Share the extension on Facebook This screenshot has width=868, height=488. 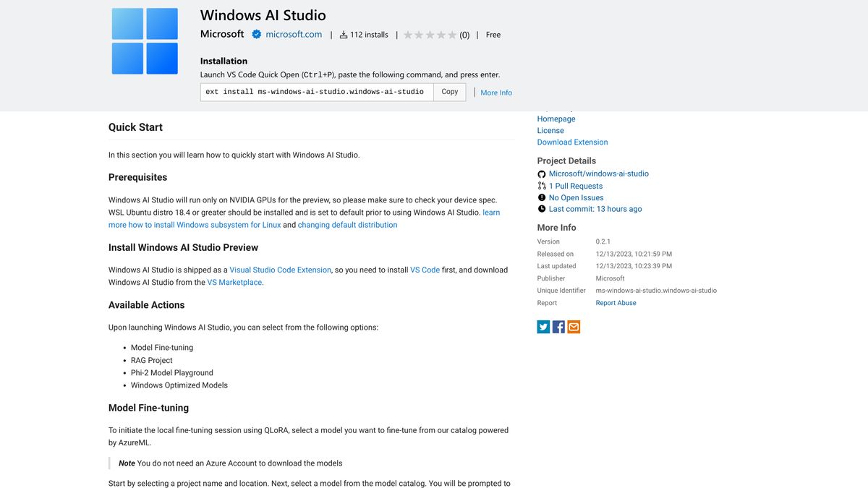point(558,327)
